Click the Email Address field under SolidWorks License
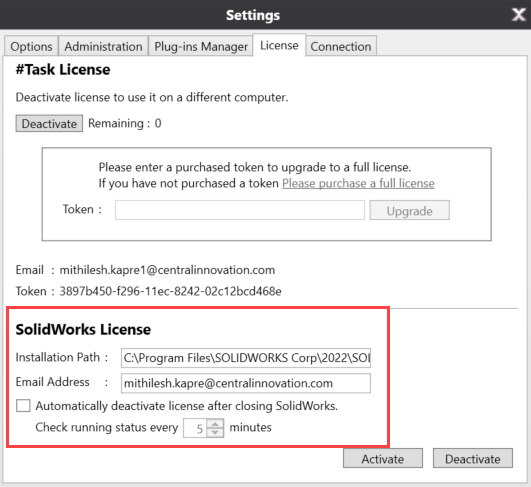 [x=246, y=383]
